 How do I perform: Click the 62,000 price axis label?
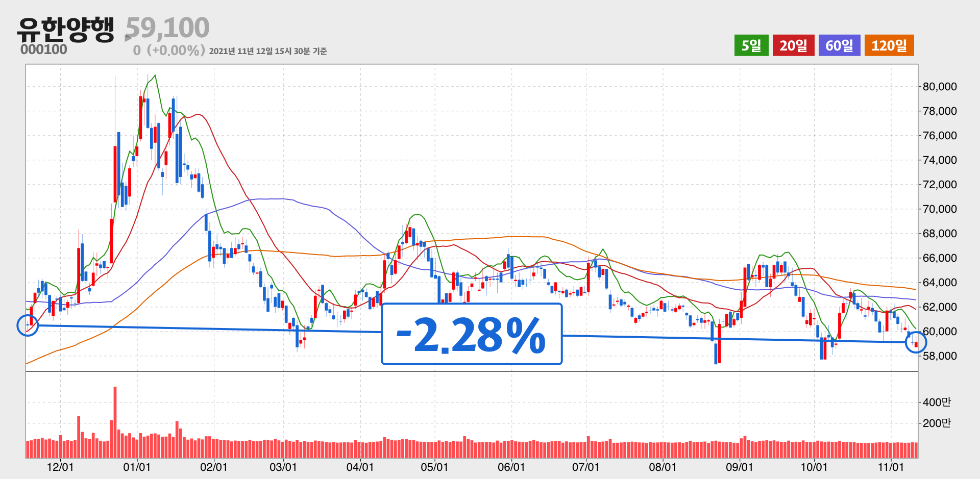940,307
